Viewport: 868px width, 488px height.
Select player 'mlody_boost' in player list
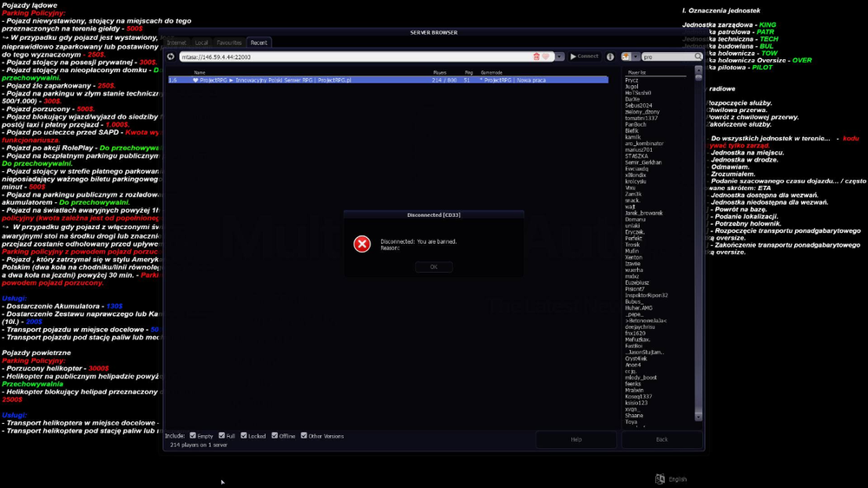[641, 378]
